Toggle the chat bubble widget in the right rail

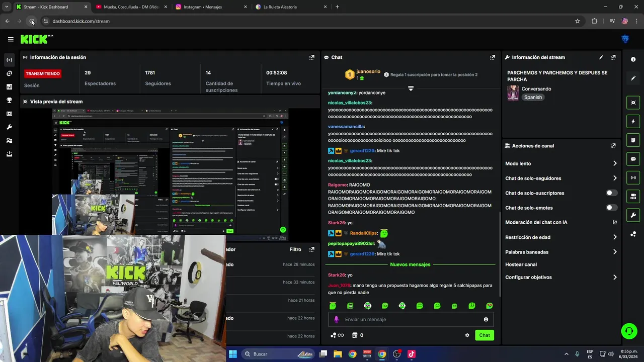633,159
